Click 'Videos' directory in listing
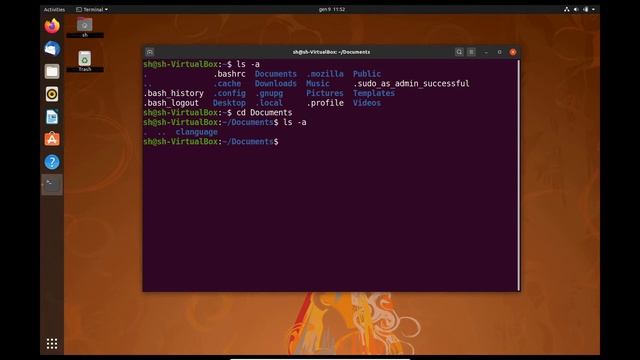This screenshot has height=360, width=640. pyautogui.click(x=367, y=103)
